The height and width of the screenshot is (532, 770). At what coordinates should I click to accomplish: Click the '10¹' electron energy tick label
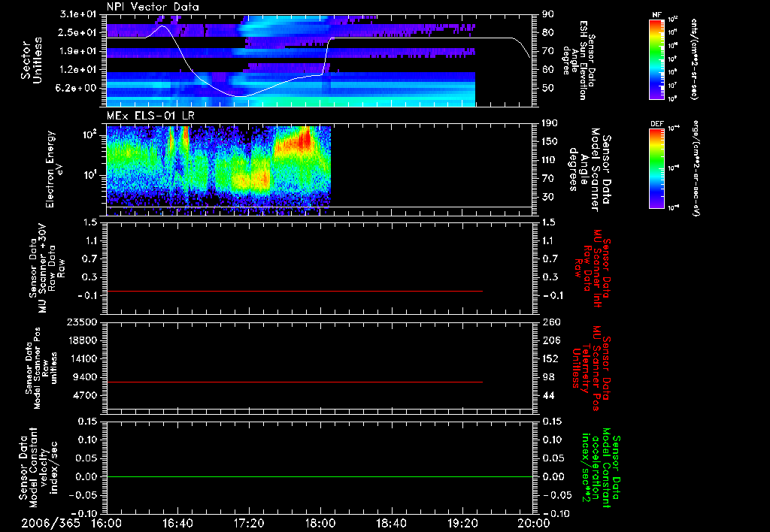pos(89,175)
